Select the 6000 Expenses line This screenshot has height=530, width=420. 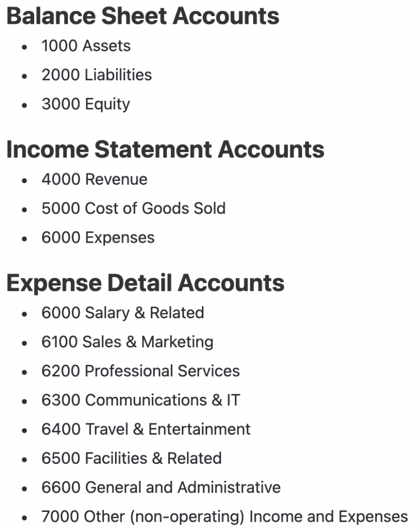[98, 238]
